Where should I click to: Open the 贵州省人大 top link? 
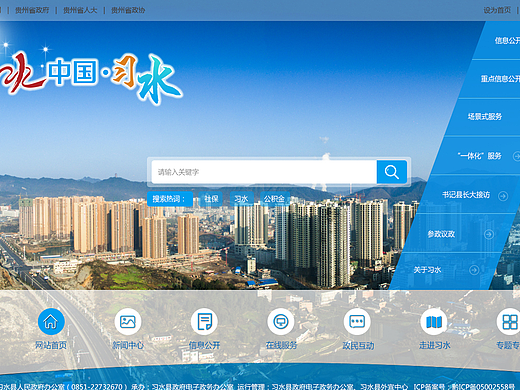pos(80,10)
